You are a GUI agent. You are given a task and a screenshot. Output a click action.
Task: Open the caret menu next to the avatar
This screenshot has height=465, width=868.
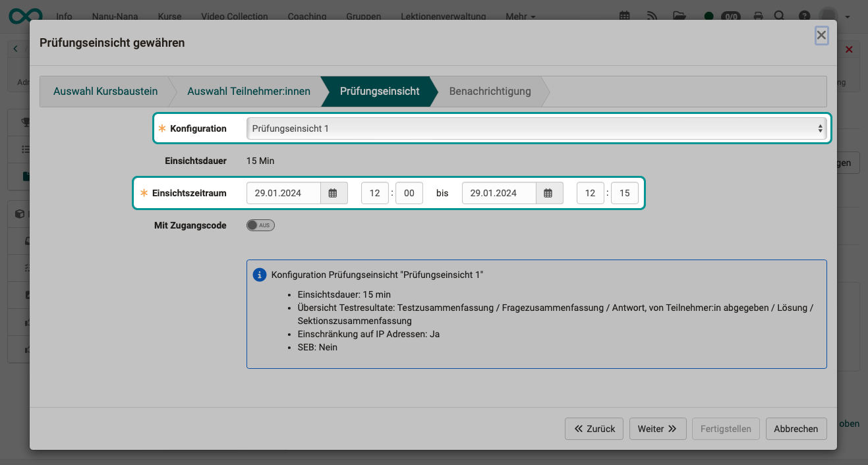click(848, 16)
